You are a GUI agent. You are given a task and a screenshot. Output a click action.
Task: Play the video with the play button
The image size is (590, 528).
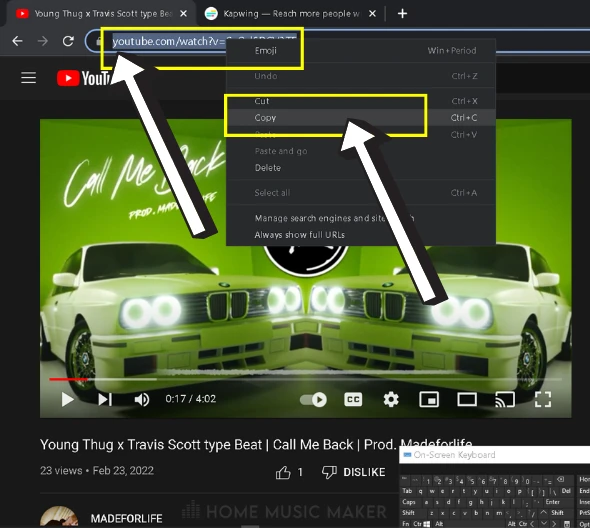click(x=67, y=399)
